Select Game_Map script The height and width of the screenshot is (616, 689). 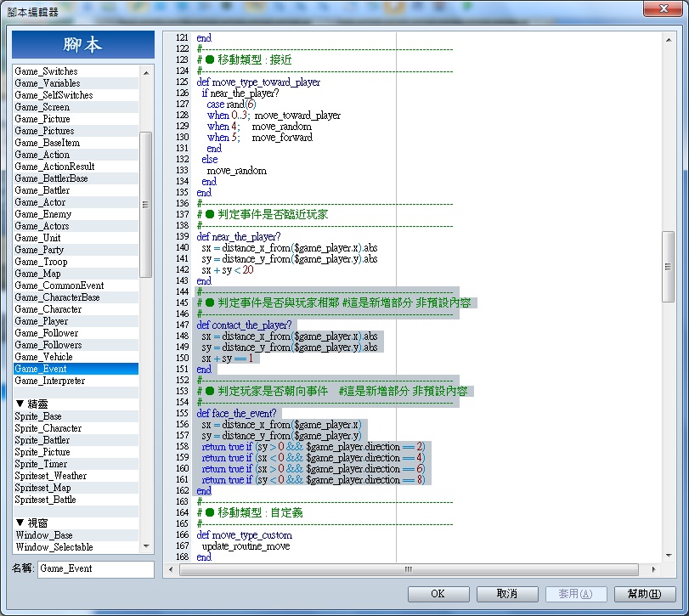76,274
